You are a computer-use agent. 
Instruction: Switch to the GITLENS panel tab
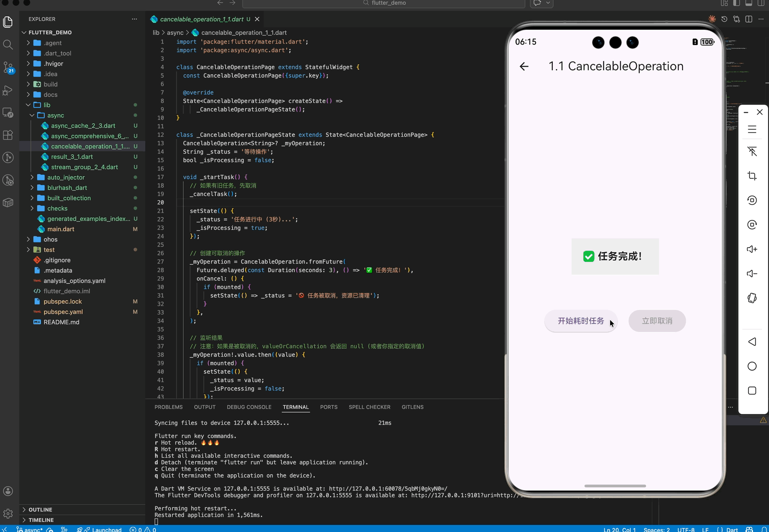pyautogui.click(x=412, y=407)
